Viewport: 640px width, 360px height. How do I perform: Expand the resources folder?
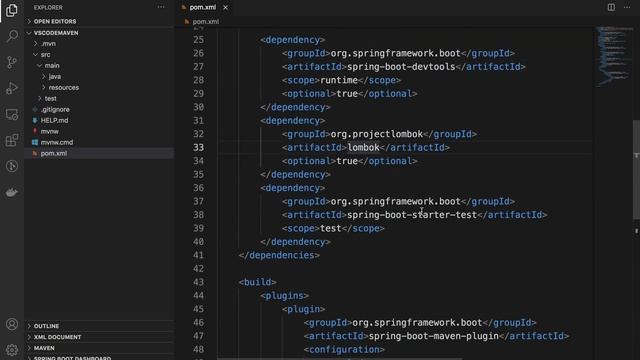99,88
